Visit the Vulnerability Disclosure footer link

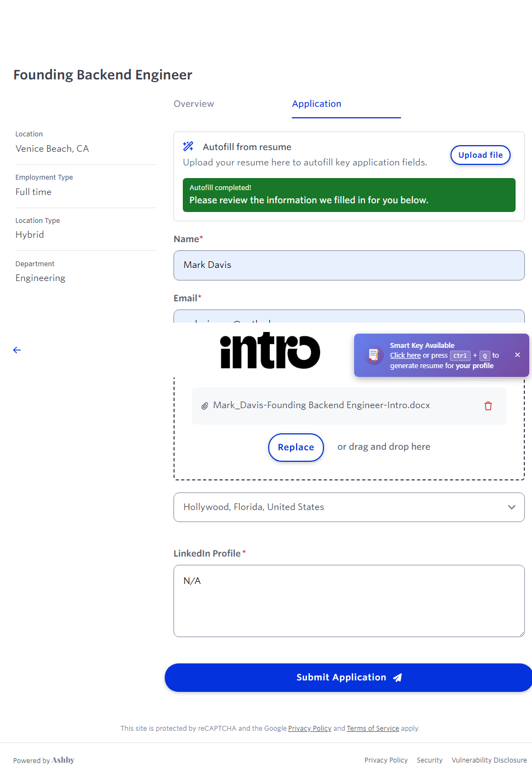489,760
